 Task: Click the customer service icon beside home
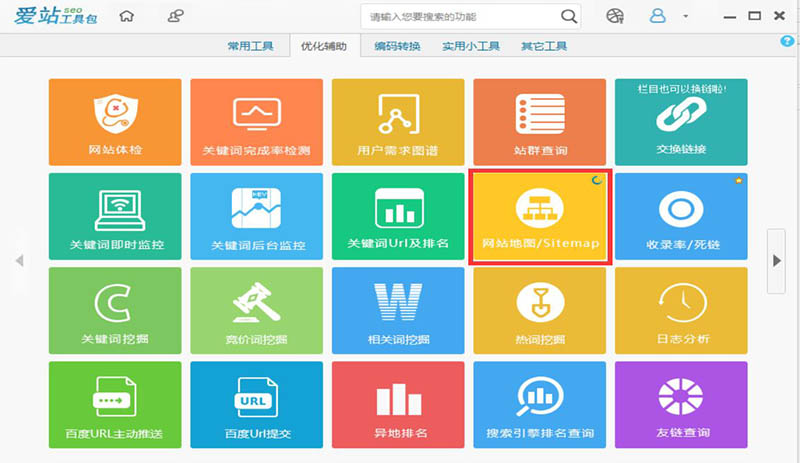tap(176, 16)
